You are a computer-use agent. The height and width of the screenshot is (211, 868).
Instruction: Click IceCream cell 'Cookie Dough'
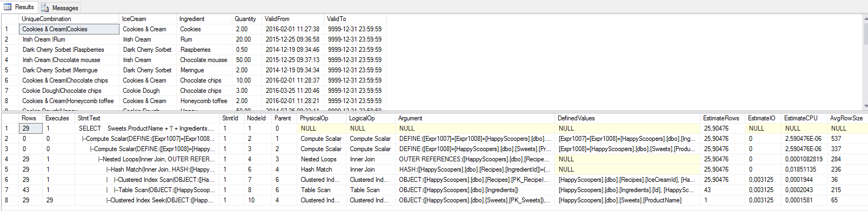(x=148, y=91)
